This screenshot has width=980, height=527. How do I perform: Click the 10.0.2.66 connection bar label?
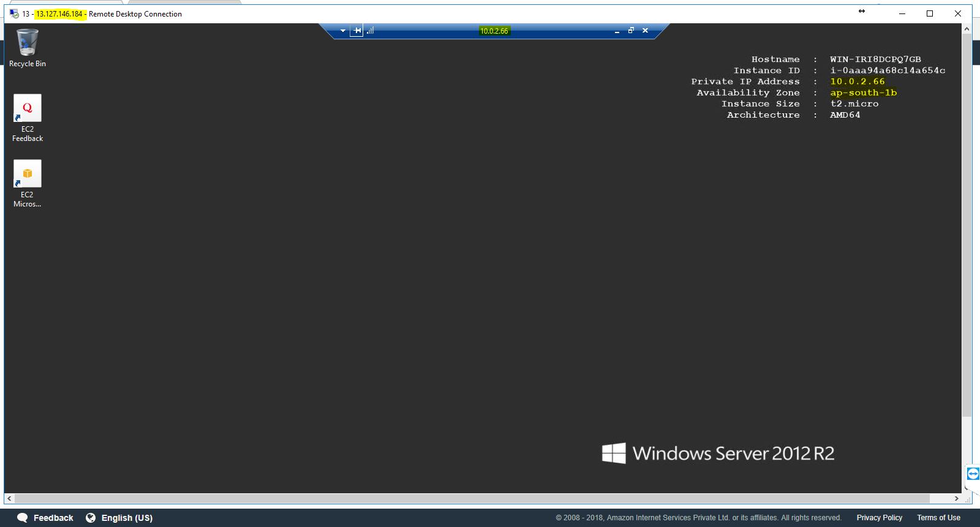(x=494, y=31)
